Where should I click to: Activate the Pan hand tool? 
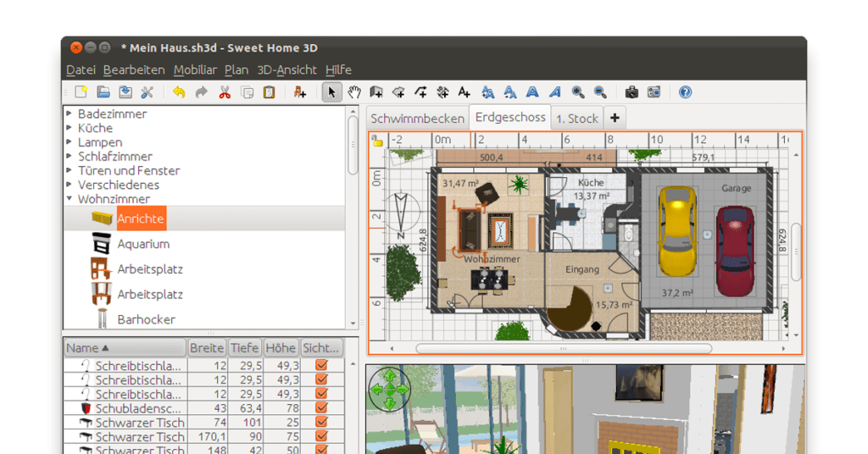[354, 91]
